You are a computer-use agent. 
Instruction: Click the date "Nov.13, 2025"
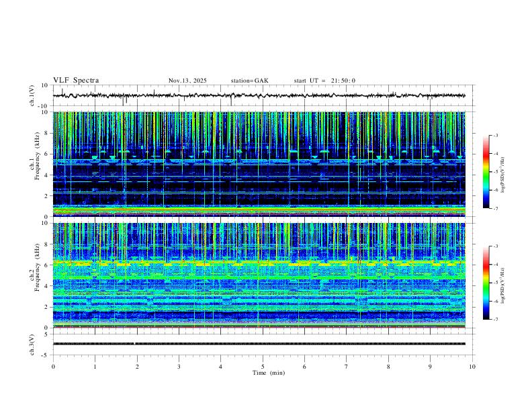[x=187, y=81]
